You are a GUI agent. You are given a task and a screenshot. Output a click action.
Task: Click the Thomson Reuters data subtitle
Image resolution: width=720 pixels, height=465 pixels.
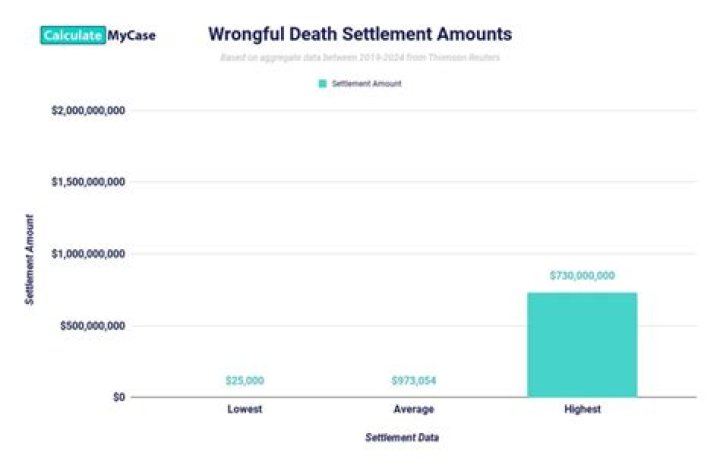pos(359,58)
